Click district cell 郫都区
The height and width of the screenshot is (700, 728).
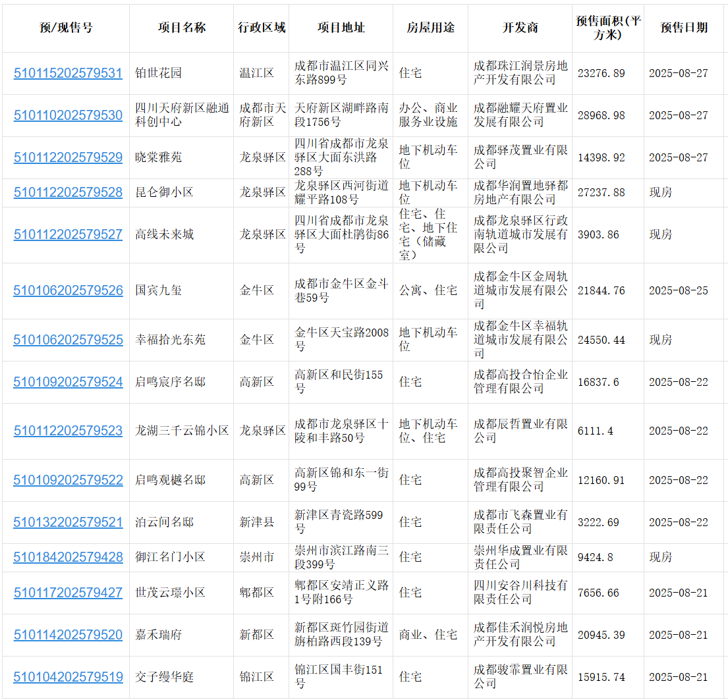tap(256, 593)
